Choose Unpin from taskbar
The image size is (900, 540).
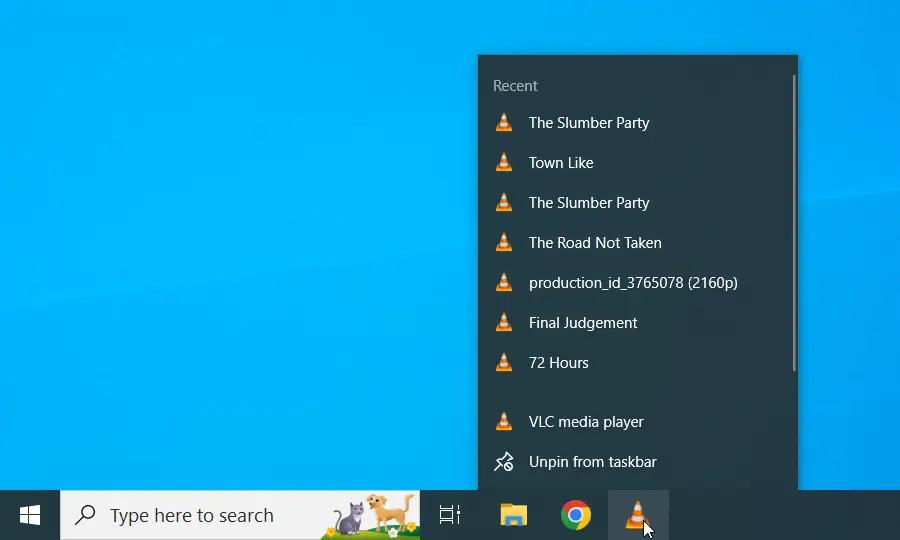(x=638, y=462)
